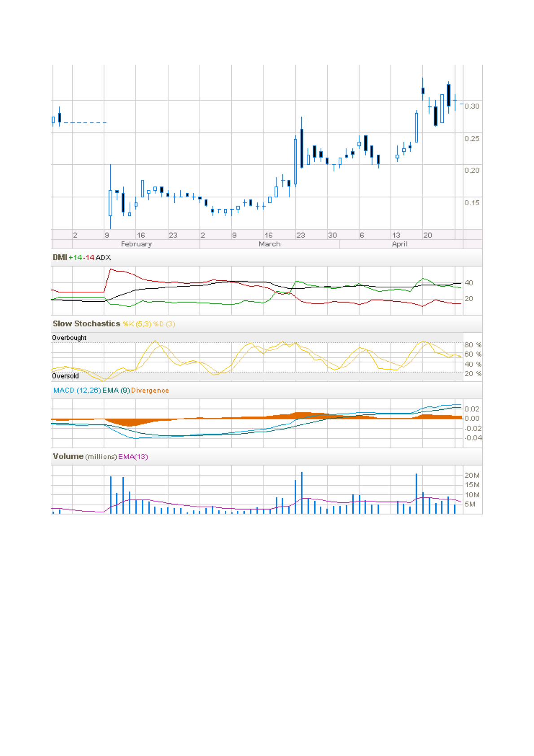The height and width of the screenshot is (756, 534).
Task: Select February on the date axis
Action: click(x=136, y=244)
